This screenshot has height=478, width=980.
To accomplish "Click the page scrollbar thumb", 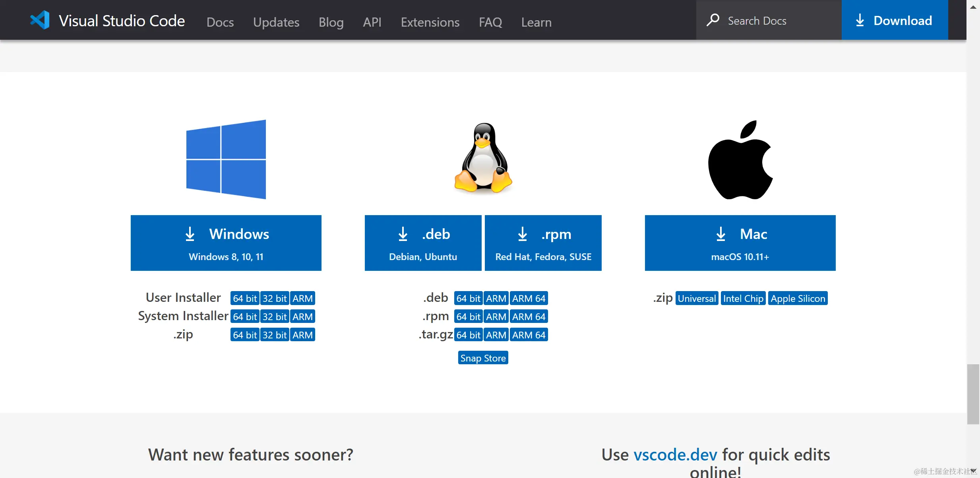I will [x=973, y=394].
